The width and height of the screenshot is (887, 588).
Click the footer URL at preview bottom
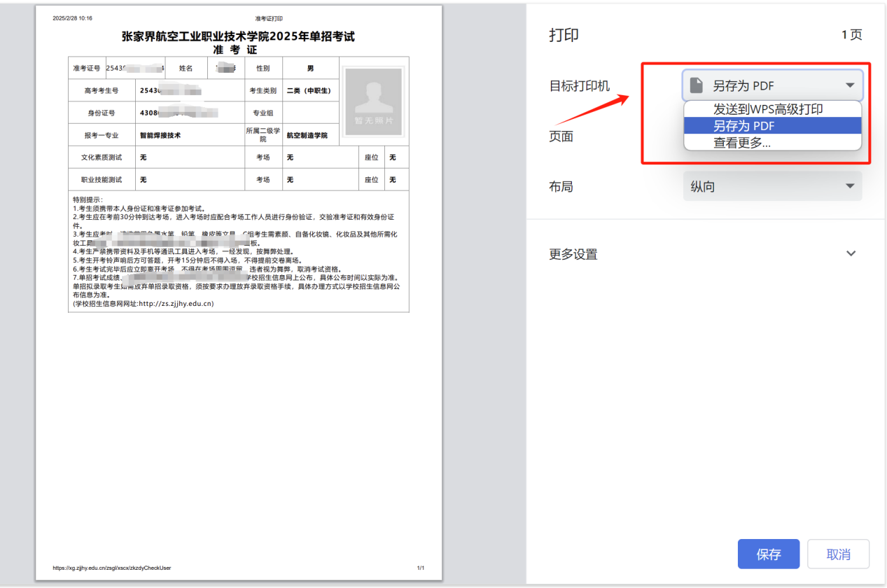point(112,568)
